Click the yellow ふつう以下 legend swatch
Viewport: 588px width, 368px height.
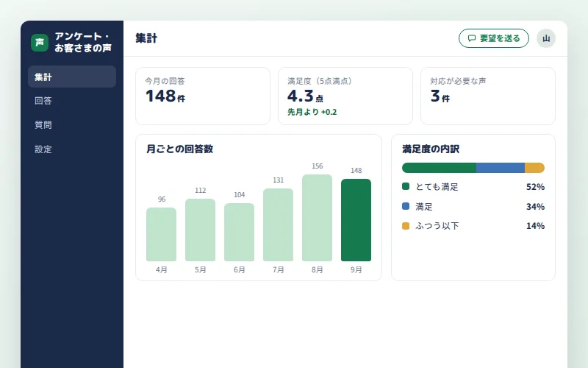406,226
